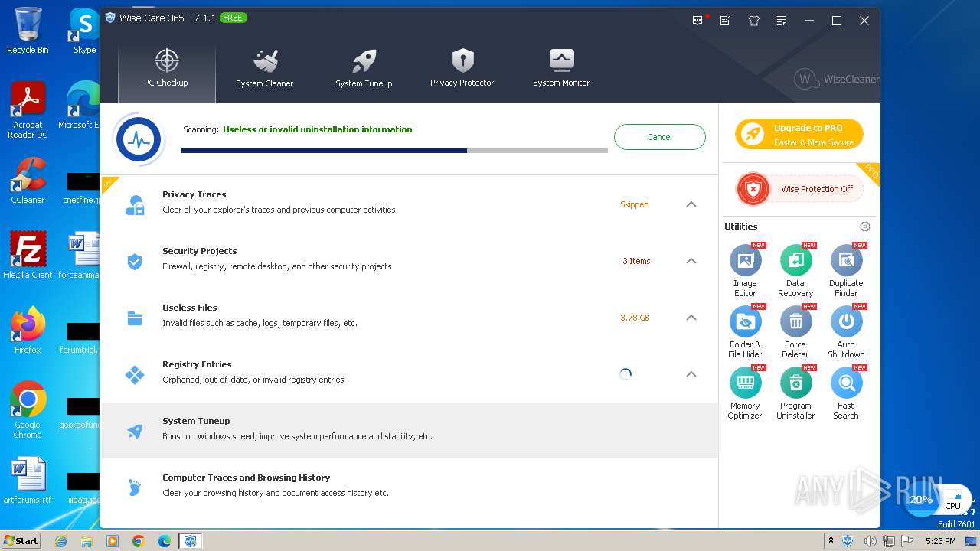The image size is (980, 551).
Task: Open Folder & File Hider utility
Action: pyautogui.click(x=745, y=332)
